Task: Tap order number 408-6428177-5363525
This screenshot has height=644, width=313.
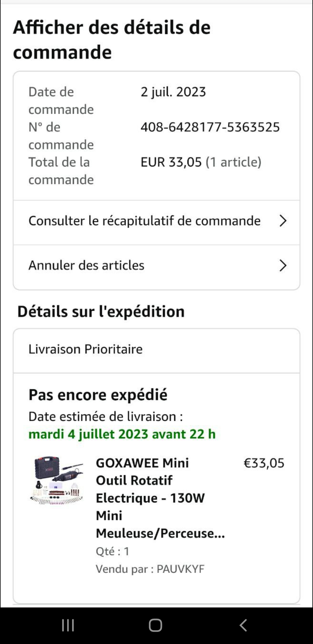Action: click(210, 127)
